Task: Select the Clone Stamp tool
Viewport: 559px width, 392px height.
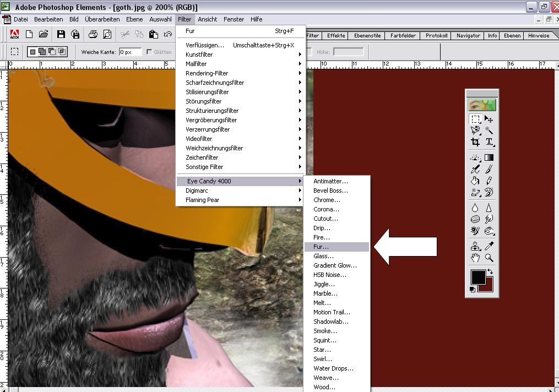Action: (475, 246)
